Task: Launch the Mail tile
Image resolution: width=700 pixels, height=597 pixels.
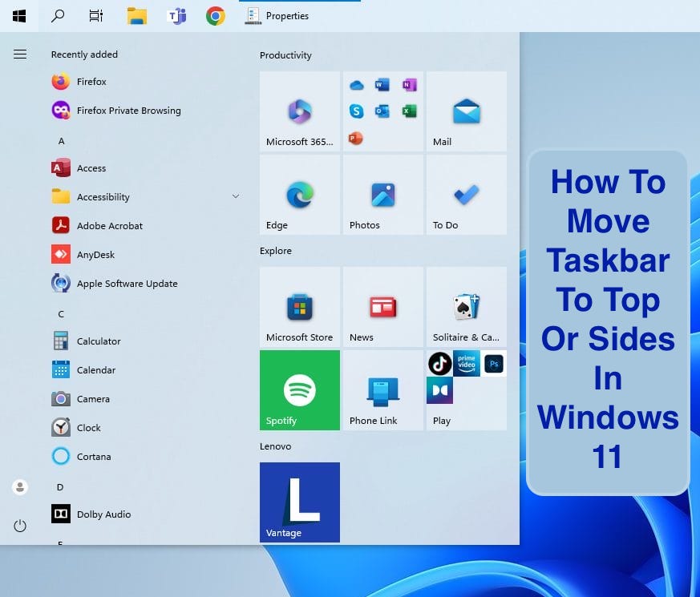Action: tap(467, 111)
